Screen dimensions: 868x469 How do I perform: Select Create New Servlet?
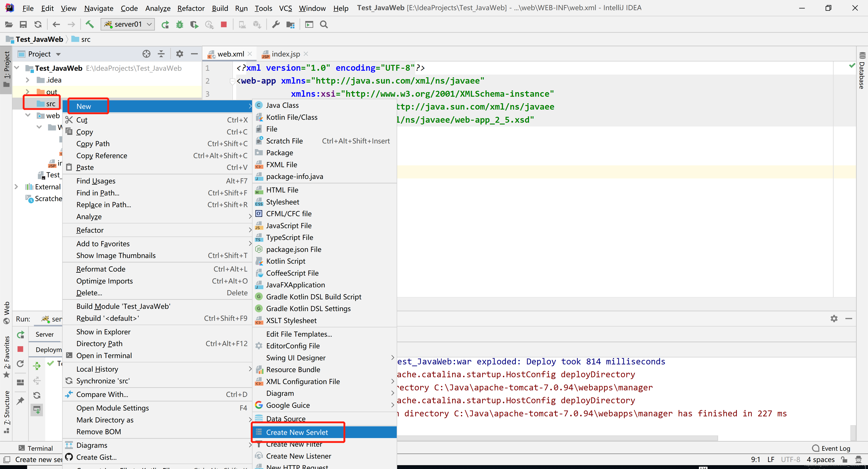pos(325,432)
